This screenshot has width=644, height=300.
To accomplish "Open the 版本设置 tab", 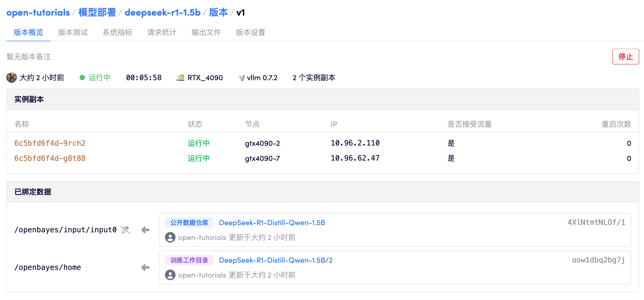I will tap(251, 32).
